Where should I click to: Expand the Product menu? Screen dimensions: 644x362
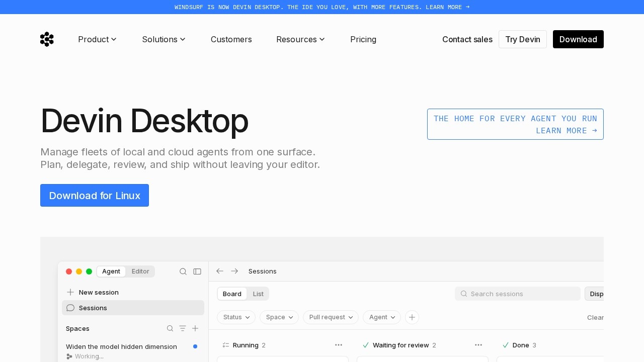(x=97, y=39)
